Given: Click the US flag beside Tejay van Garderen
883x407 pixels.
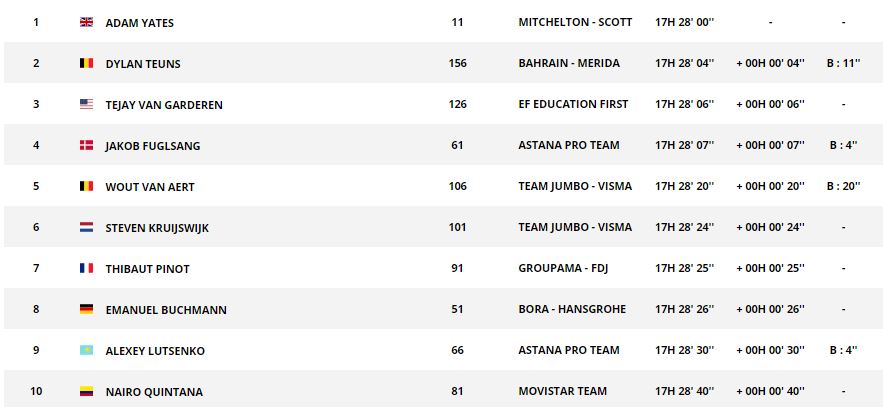Looking at the screenshot, I should (x=86, y=104).
